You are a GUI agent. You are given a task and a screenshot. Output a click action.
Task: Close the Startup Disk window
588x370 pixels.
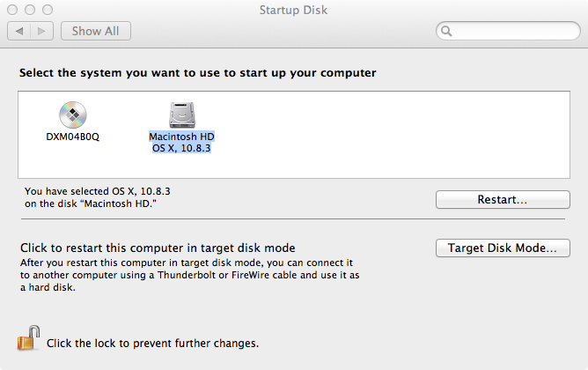click(12, 10)
